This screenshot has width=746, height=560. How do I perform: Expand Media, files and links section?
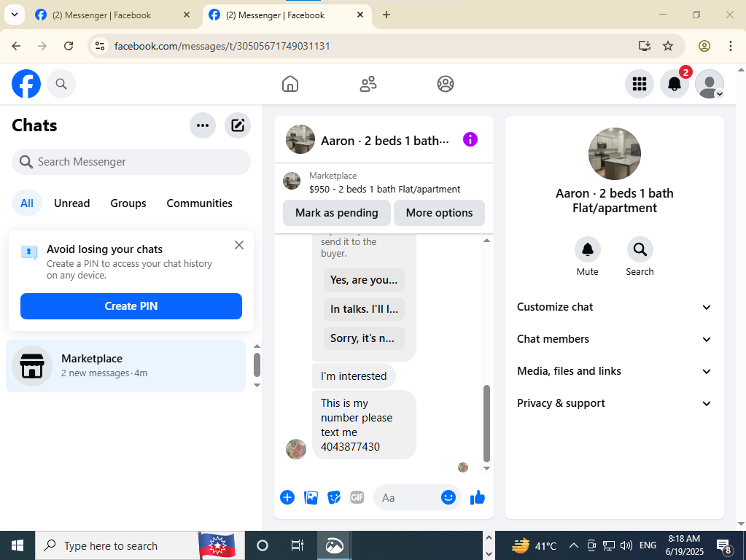(x=615, y=371)
